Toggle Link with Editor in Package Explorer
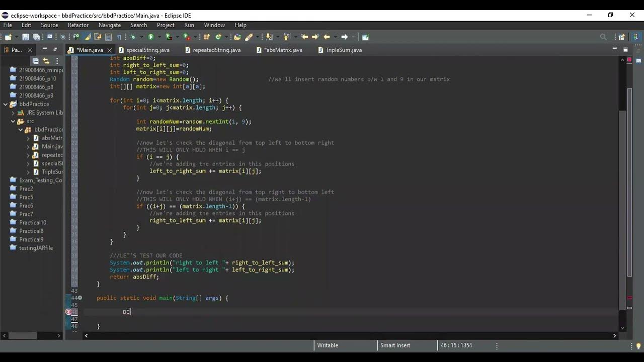 coord(46,61)
